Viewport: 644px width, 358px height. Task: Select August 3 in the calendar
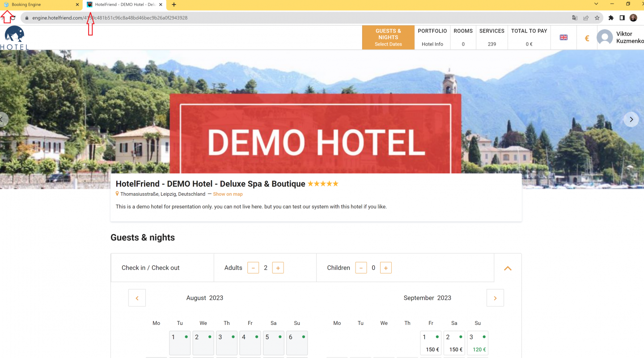tap(227, 343)
